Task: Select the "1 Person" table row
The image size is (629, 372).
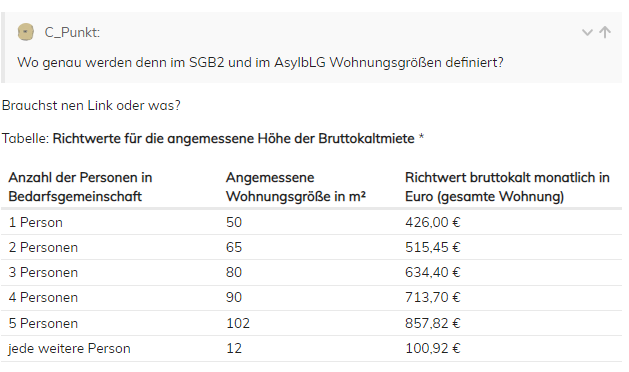Action: coord(311,222)
